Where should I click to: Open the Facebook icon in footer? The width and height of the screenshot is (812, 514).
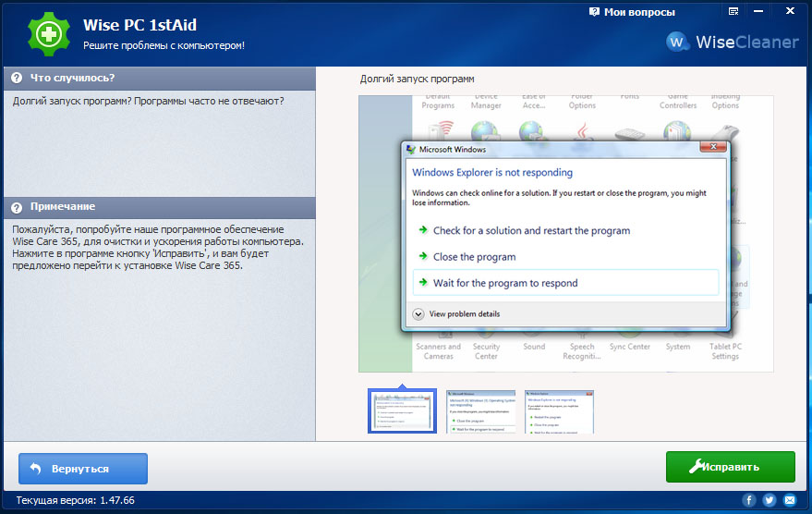point(749,500)
